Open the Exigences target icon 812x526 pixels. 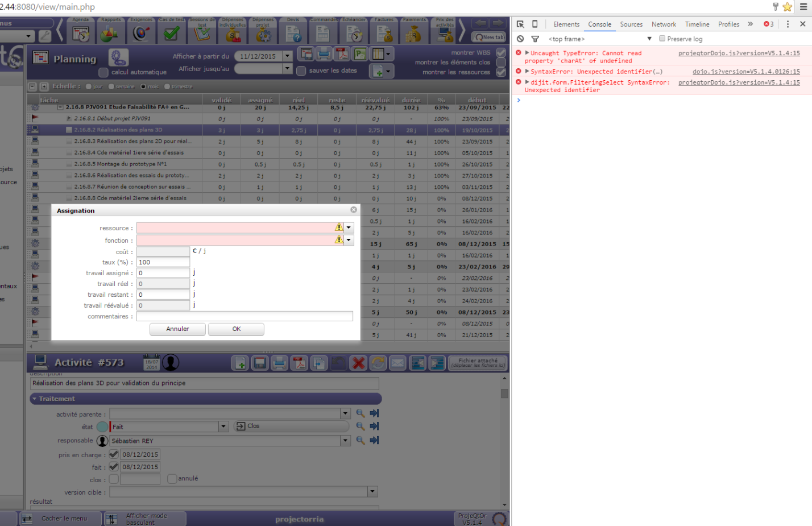142,31
